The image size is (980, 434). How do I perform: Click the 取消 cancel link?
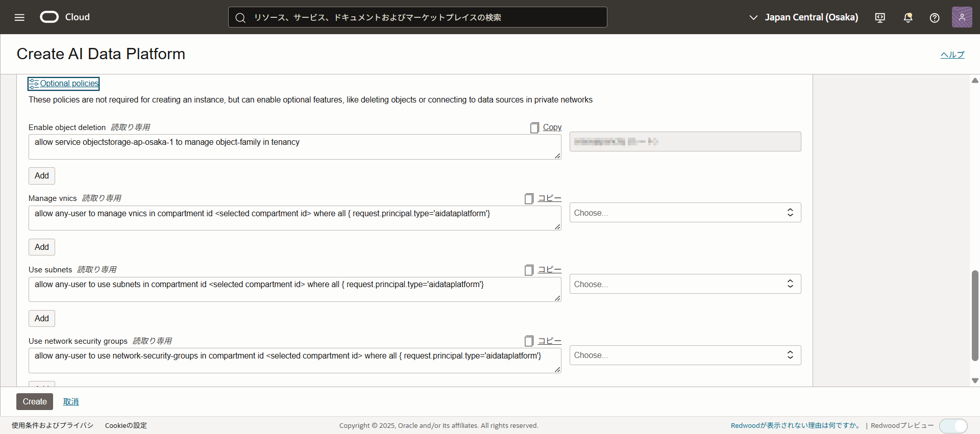pyautogui.click(x=71, y=402)
